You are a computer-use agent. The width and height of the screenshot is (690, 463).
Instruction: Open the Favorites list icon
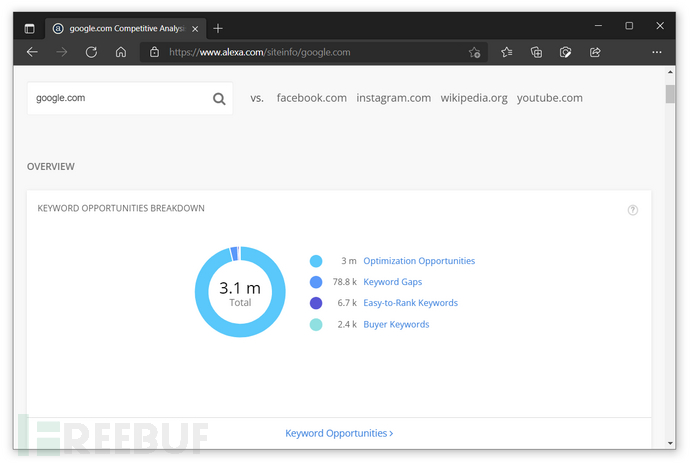click(x=506, y=52)
